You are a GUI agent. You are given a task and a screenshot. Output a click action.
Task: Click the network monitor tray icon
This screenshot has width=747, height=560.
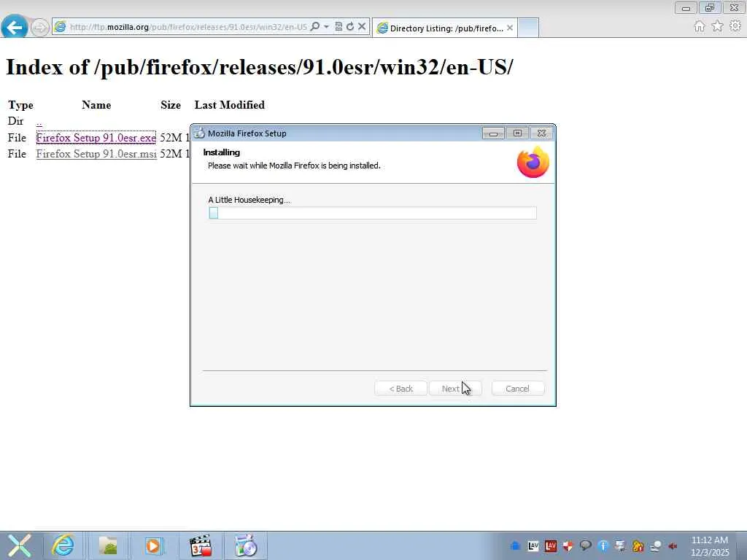pos(620,546)
